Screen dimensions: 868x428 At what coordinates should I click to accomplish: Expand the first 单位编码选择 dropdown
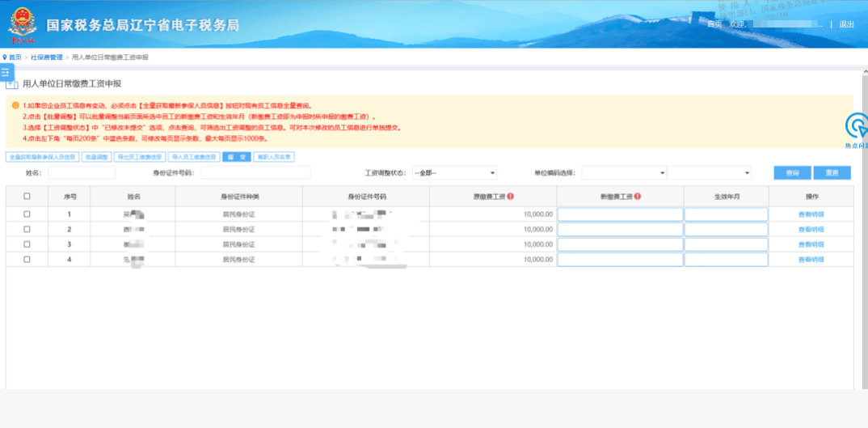pyautogui.click(x=623, y=173)
